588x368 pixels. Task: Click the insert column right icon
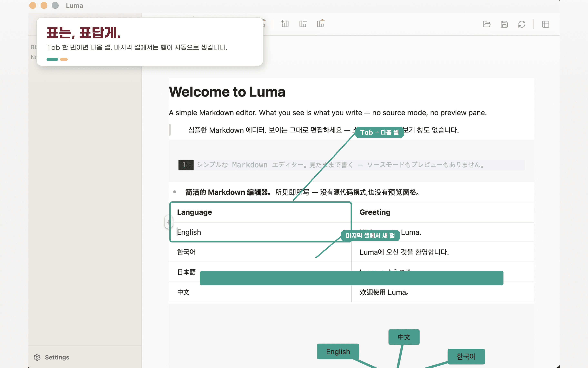303,24
